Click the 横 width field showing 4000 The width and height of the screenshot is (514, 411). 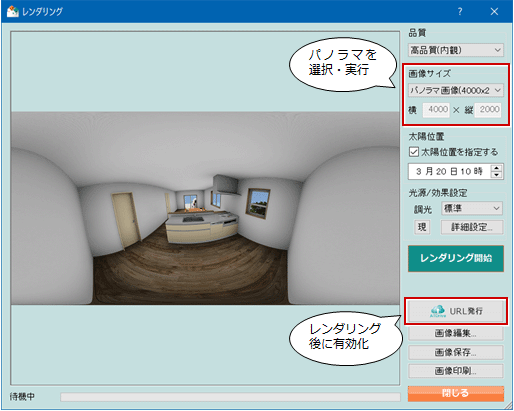pyautogui.click(x=436, y=110)
